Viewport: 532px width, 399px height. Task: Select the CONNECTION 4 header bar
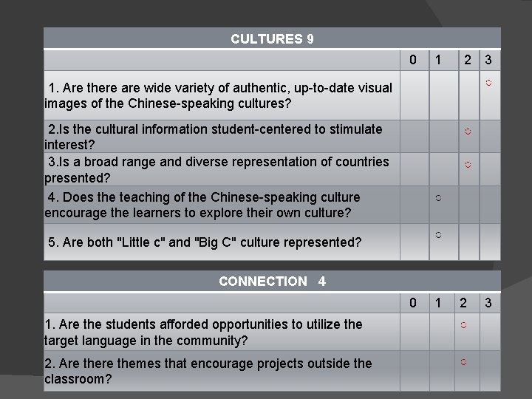click(272, 281)
